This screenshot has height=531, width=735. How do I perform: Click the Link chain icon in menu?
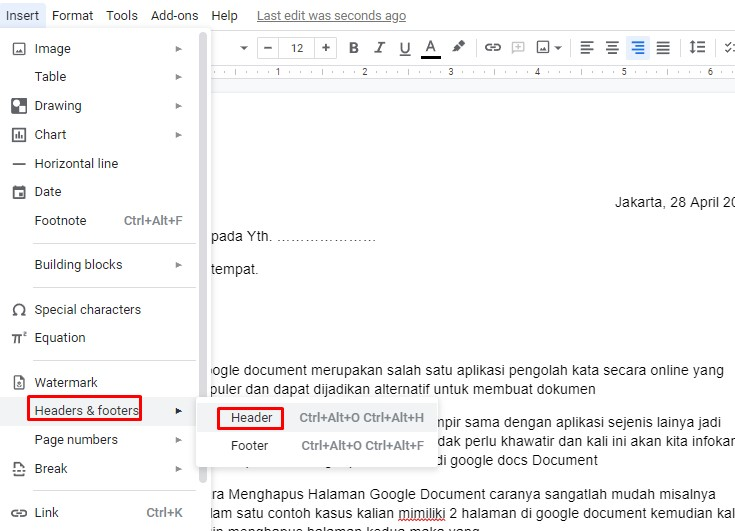19,513
